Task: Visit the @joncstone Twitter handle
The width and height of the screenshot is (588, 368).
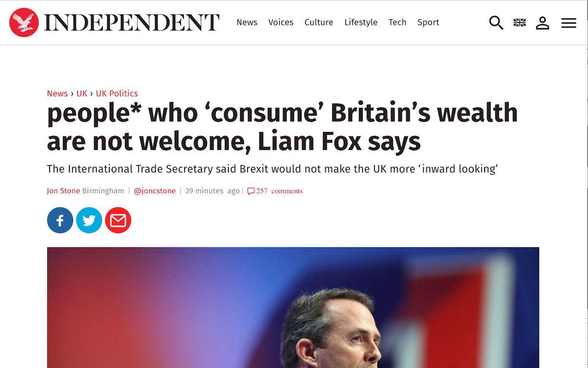Action: 155,191
